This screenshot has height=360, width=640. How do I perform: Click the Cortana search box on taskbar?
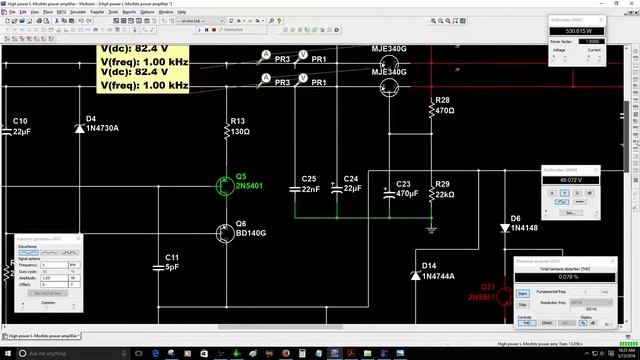73,353
